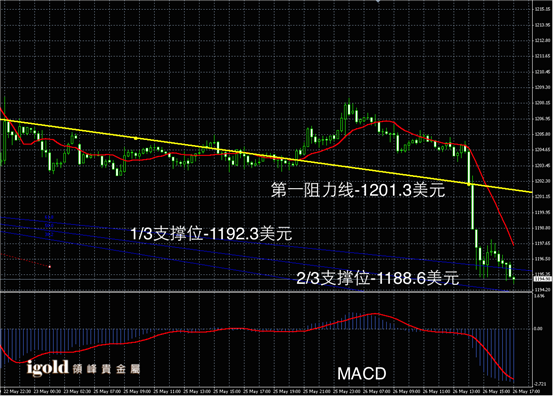Click the 25 May 21:00 time axis label

pyautogui.click(x=317, y=391)
